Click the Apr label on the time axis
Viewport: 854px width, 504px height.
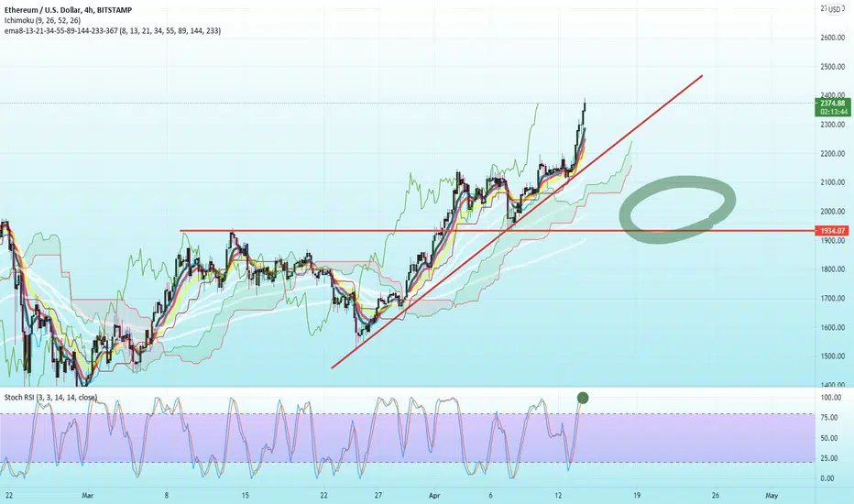tap(434, 495)
